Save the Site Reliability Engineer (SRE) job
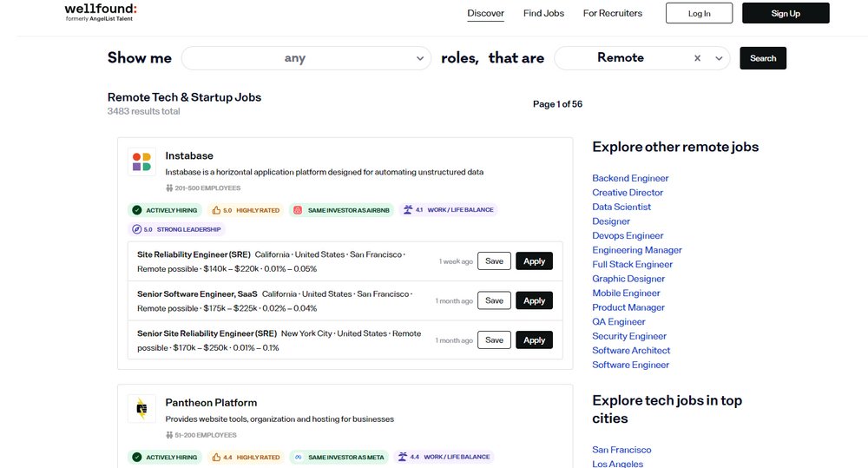Image resolution: width=868 pixels, height=468 pixels. point(494,261)
